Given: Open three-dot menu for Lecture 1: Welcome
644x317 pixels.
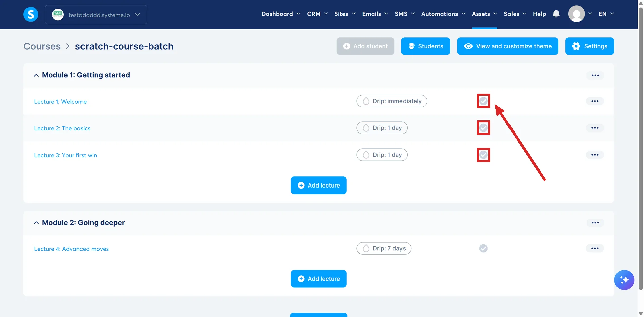Looking at the screenshot, I should 595,101.
